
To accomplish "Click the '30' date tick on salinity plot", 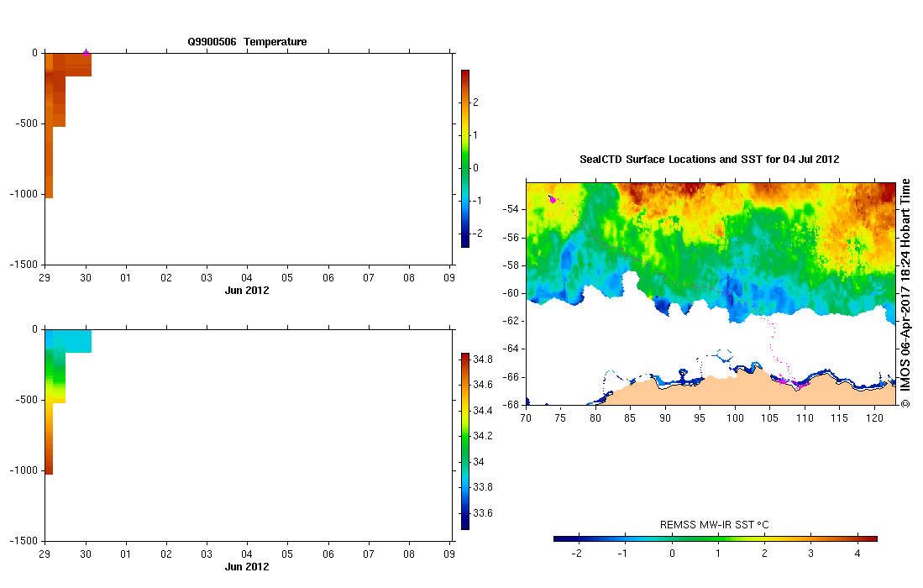I will 86,554.
